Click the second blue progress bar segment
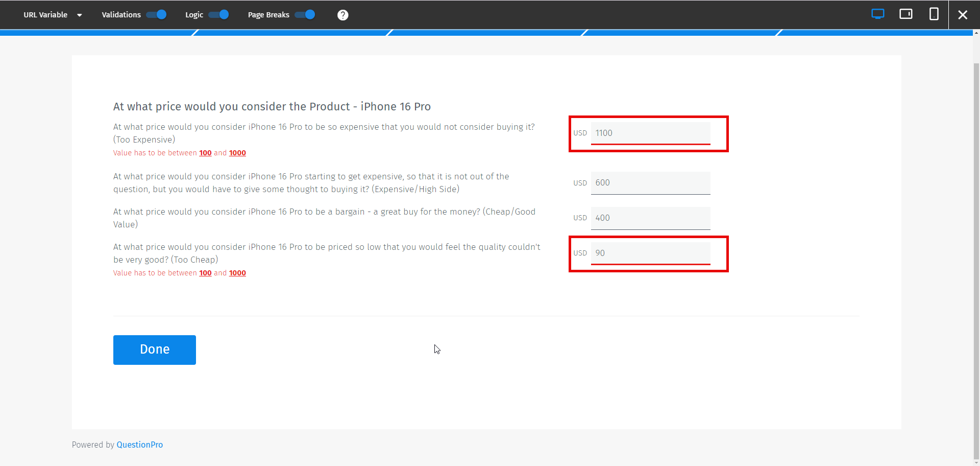This screenshot has height=466, width=980. click(x=291, y=32)
